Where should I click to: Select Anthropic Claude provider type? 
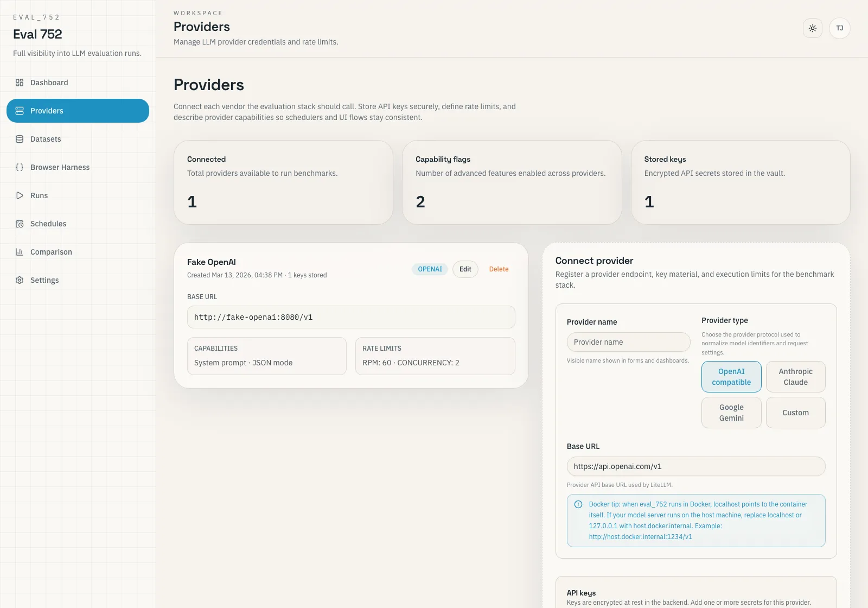pyautogui.click(x=795, y=377)
